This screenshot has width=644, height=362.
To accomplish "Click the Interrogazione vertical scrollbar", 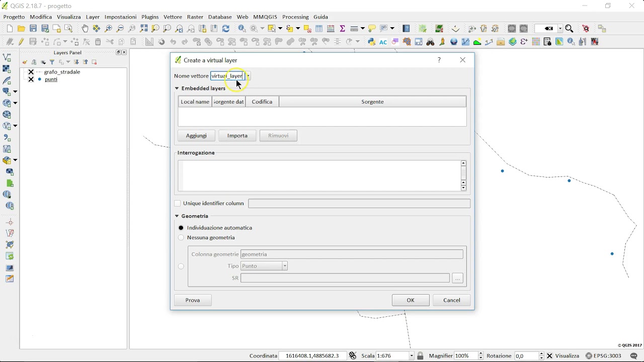I will [463, 175].
